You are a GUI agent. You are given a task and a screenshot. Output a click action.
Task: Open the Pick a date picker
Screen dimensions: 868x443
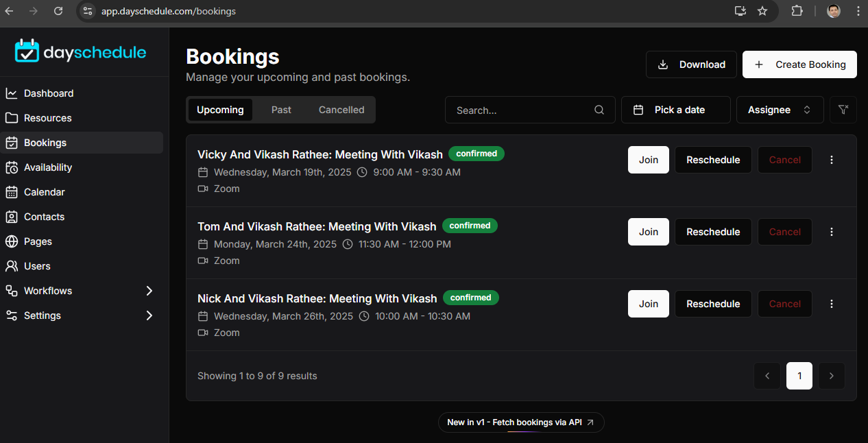(x=676, y=110)
